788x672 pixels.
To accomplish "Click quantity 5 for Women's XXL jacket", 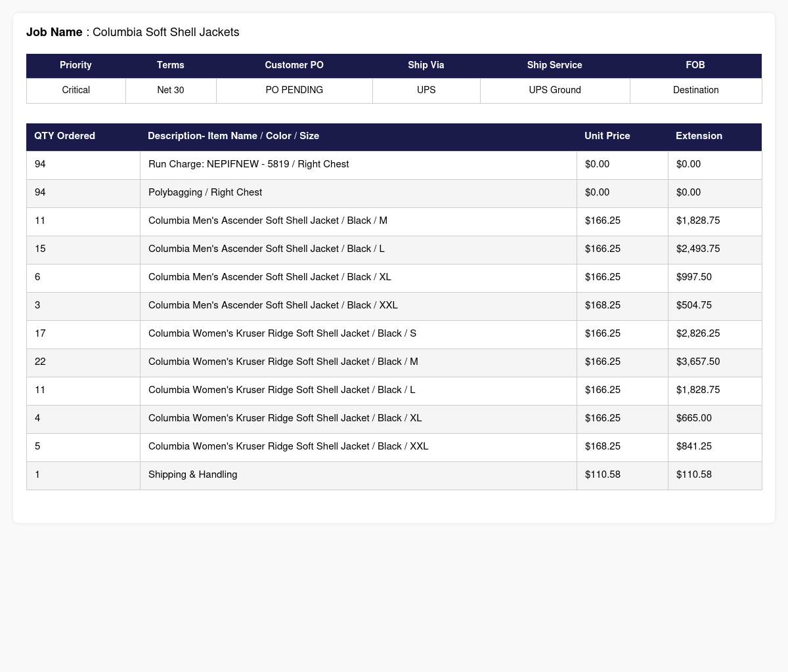I will click(x=83, y=446).
